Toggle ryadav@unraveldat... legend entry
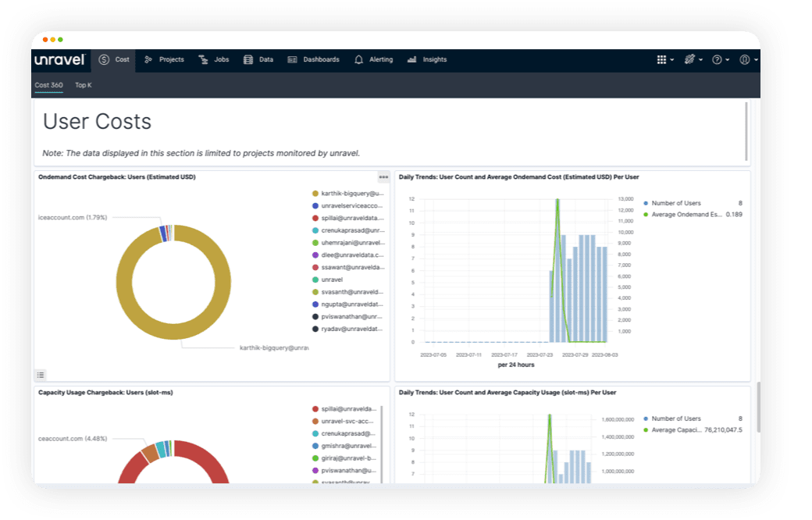Screen dimensions: 812x520 pos(348,329)
